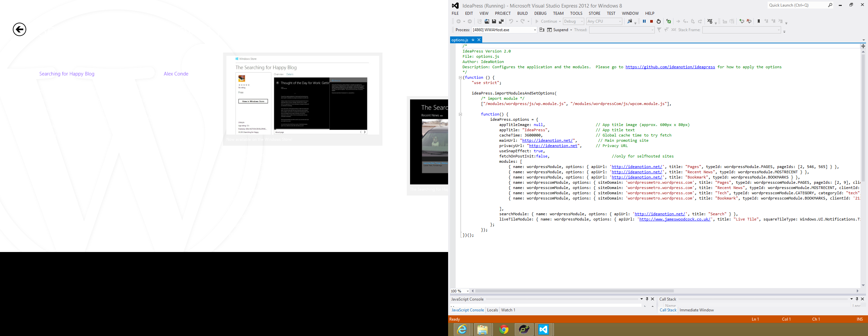
Task: Open the JavaScript Console window options arrow
Action: click(642, 299)
